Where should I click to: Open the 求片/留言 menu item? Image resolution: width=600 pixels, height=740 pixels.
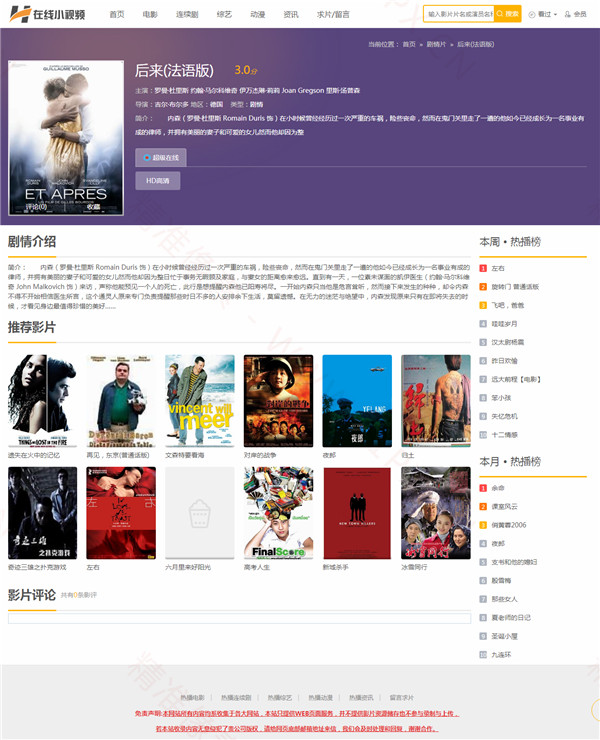click(x=333, y=15)
